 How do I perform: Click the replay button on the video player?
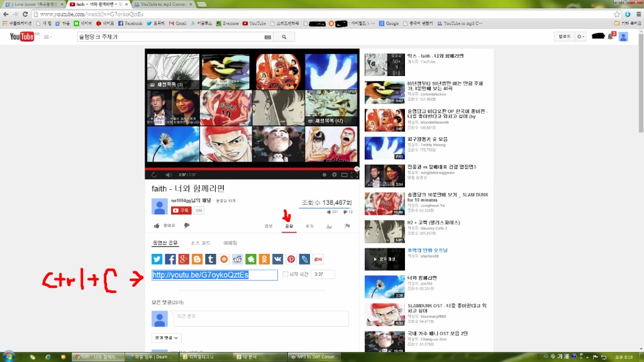pyautogui.click(x=154, y=175)
